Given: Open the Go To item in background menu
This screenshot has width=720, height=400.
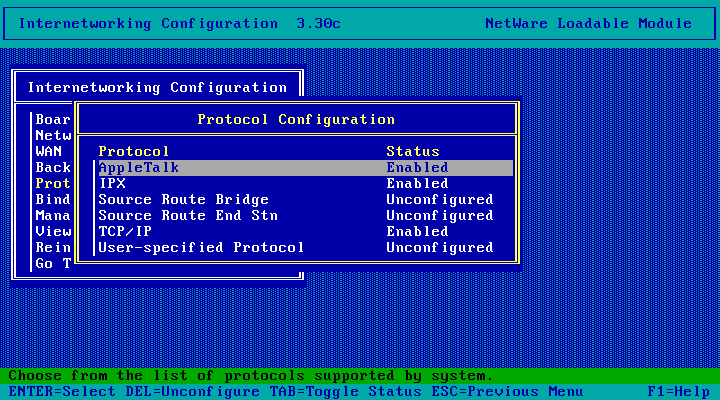Looking at the screenshot, I should tap(53, 264).
